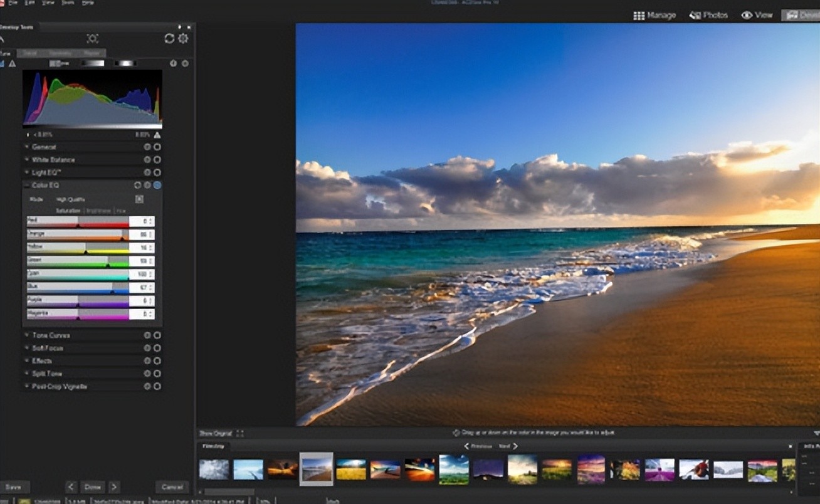Click the direct-adjust image icon in Color EQ
820x504 pixels.
(x=139, y=199)
